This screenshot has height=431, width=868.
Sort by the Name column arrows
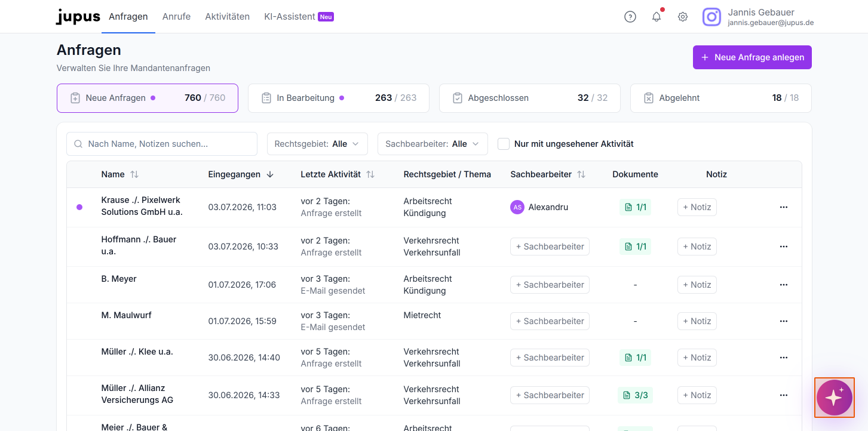pyautogui.click(x=134, y=174)
